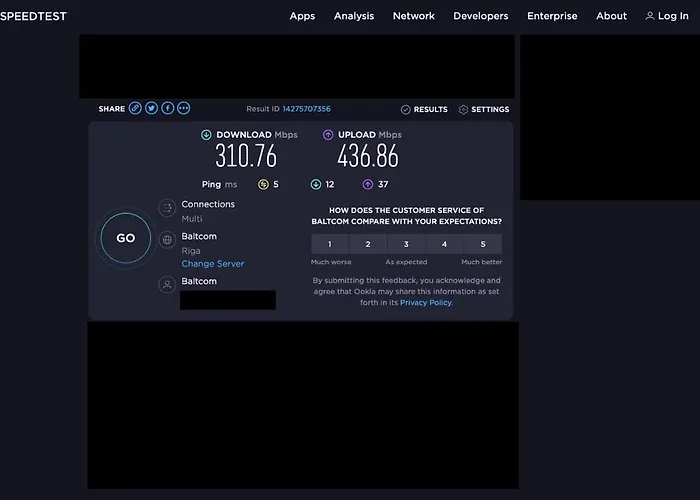Choose rating 5, much better
This screenshot has height=500, width=700.
(483, 244)
